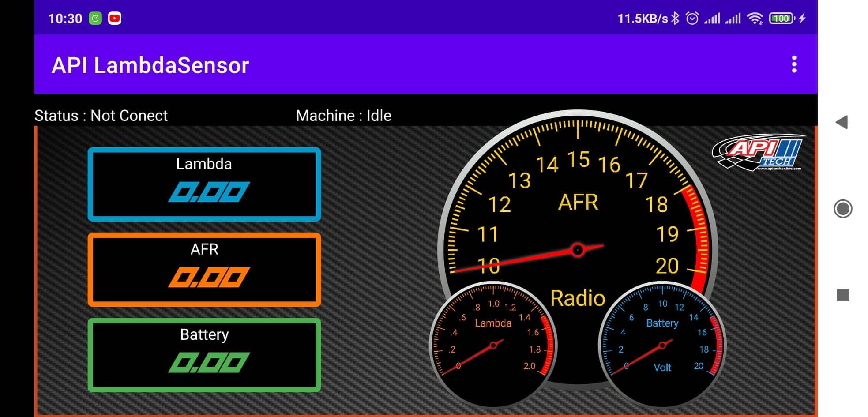This screenshot has height=417, width=868.
Task: Click the 'Machine : Idle' text
Action: [x=343, y=116]
